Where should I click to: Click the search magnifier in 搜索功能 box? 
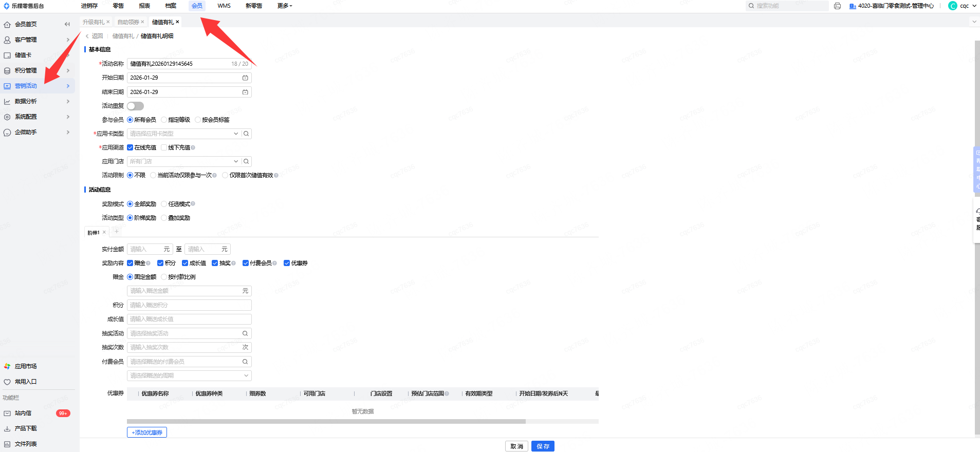[751, 6]
